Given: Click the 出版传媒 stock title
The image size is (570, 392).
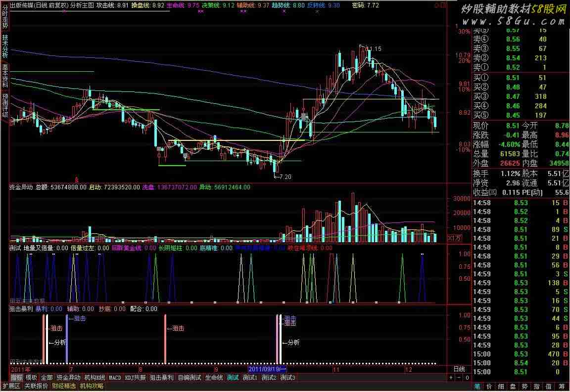Looking at the screenshot, I should coord(22,5).
